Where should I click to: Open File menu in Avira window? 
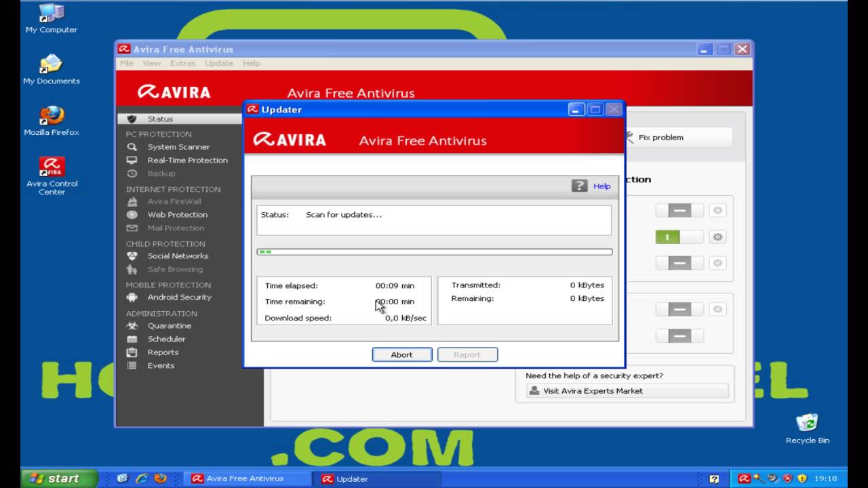pos(127,63)
